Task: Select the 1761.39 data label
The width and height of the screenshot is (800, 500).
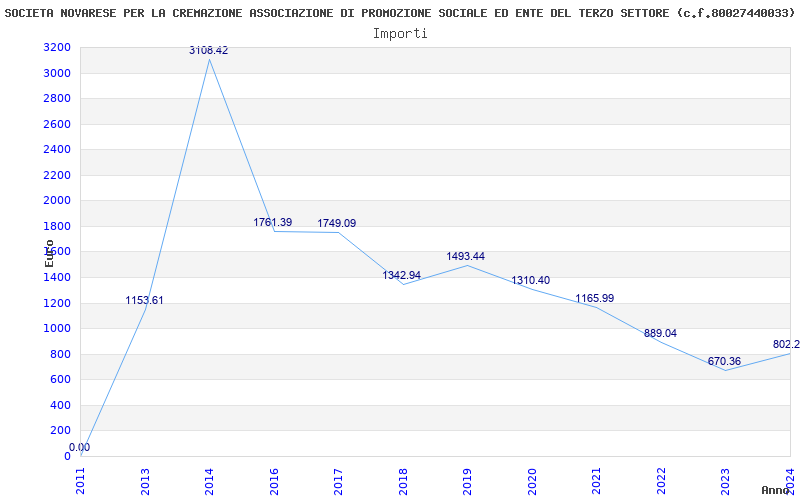Action: [x=273, y=222]
